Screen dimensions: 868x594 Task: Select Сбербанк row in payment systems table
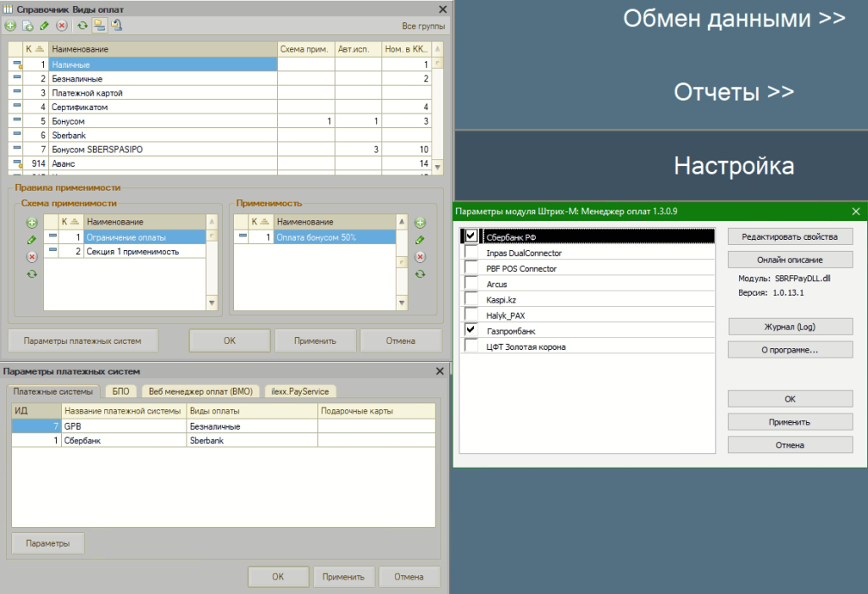pyautogui.click(x=223, y=441)
